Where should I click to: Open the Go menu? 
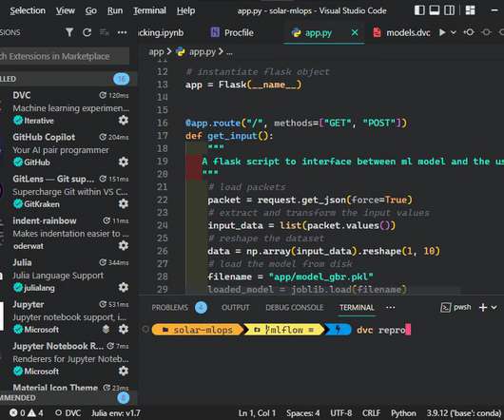pyautogui.click(x=91, y=10)
